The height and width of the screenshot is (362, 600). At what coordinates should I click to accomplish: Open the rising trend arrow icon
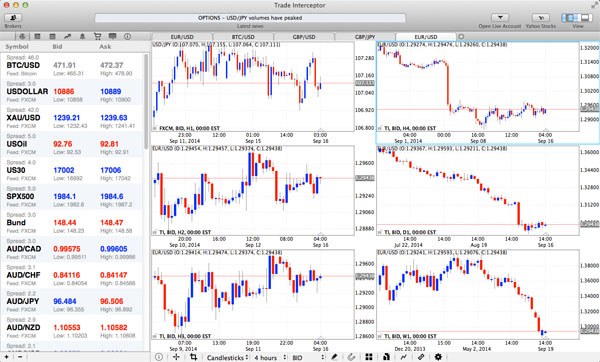pyautogui.click(x=67, y=36)
